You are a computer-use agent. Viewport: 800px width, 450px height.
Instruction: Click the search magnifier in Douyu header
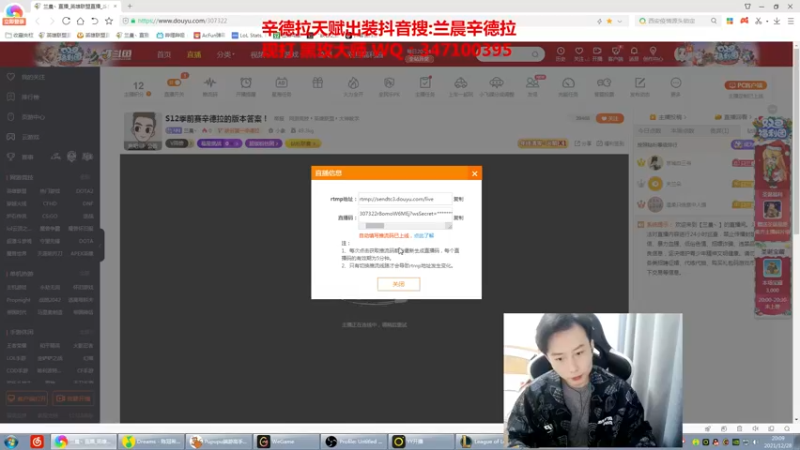pos(535,54)
